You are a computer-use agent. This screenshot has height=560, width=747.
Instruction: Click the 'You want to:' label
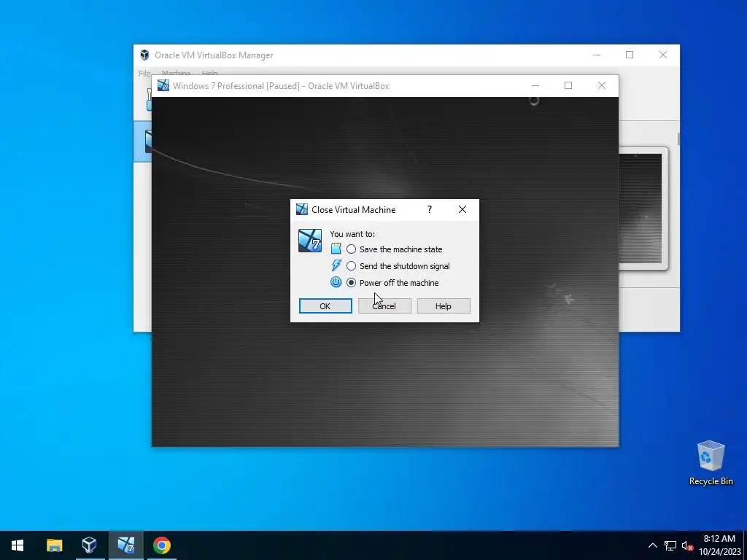(352, 234)
